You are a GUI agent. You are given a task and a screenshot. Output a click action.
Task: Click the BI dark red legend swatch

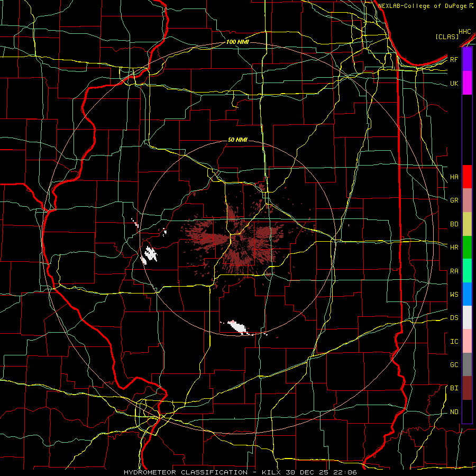click(467, 388)
